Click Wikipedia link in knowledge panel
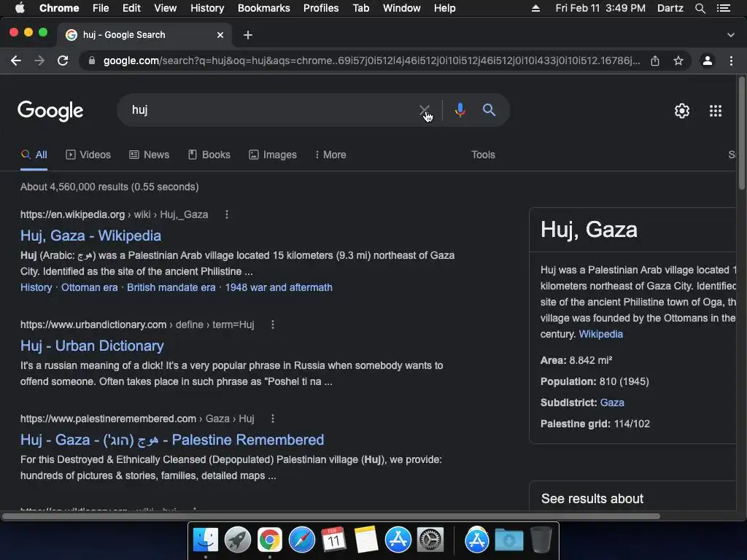The image size is (747, 560). (601, 334)
